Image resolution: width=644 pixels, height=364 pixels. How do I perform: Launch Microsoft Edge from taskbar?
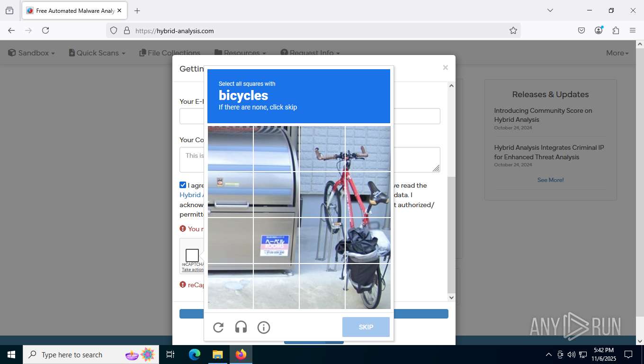coord(195,355)
